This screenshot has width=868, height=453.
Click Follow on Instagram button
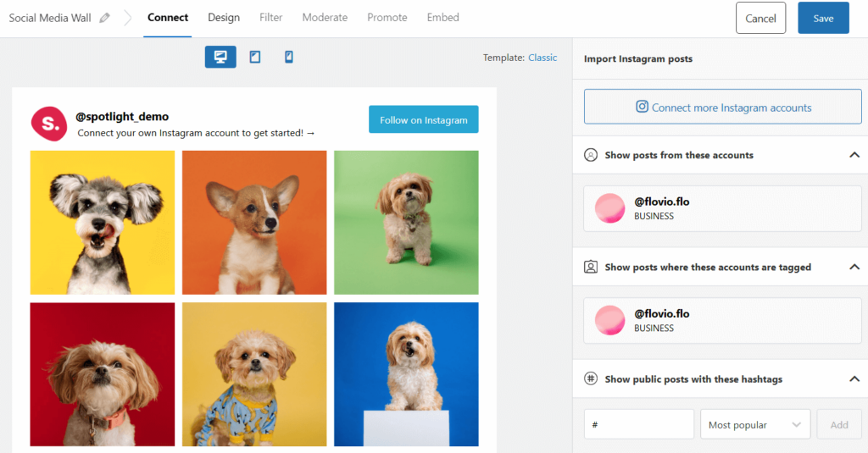click(424, 119)
